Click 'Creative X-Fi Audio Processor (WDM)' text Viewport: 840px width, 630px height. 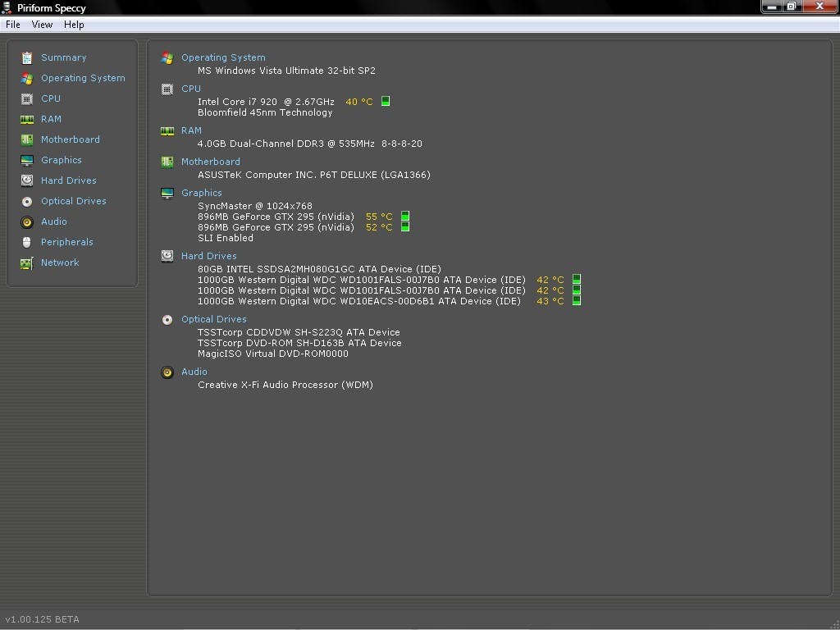tap(285, 385)
